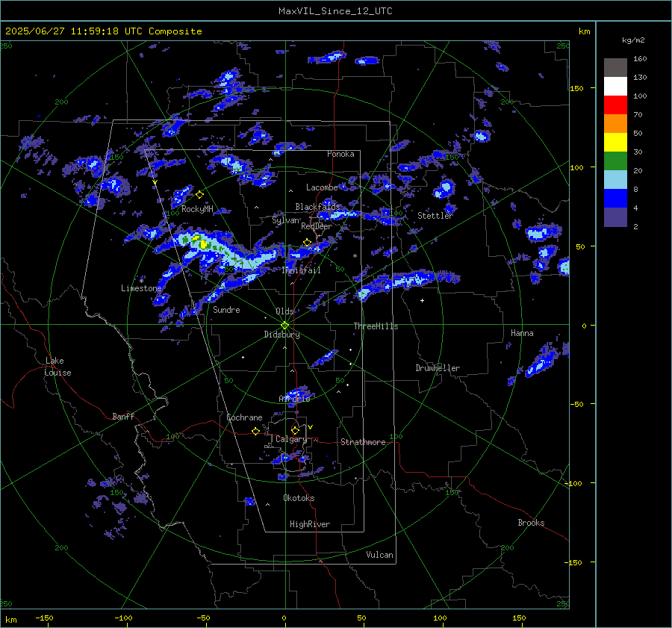Screen dimensions: 672x628
Task: Click the Vulcan town label
Action: [380, 555]
